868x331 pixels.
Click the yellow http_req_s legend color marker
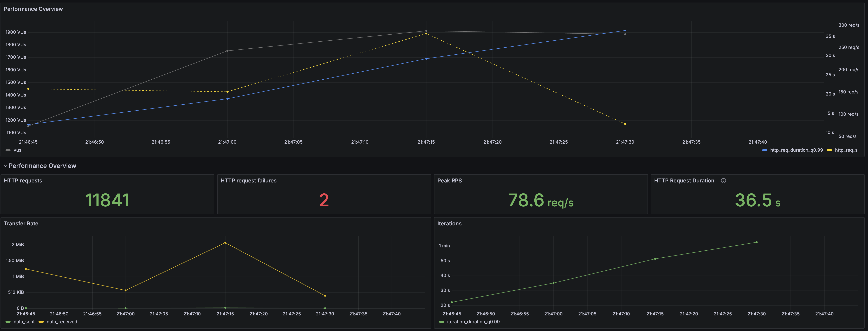click(829, 150)
